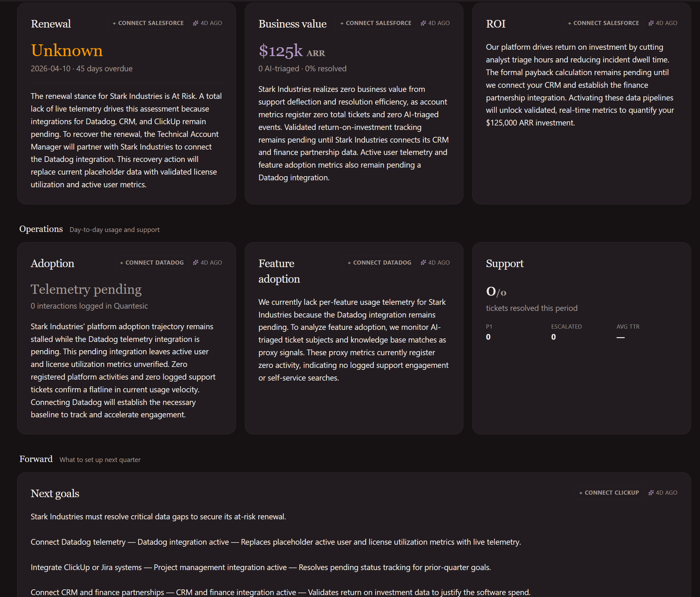This screenshot has height=597, width=700.
Task: Connect Salesforce from the Renewal card
Action: [148, 23]
